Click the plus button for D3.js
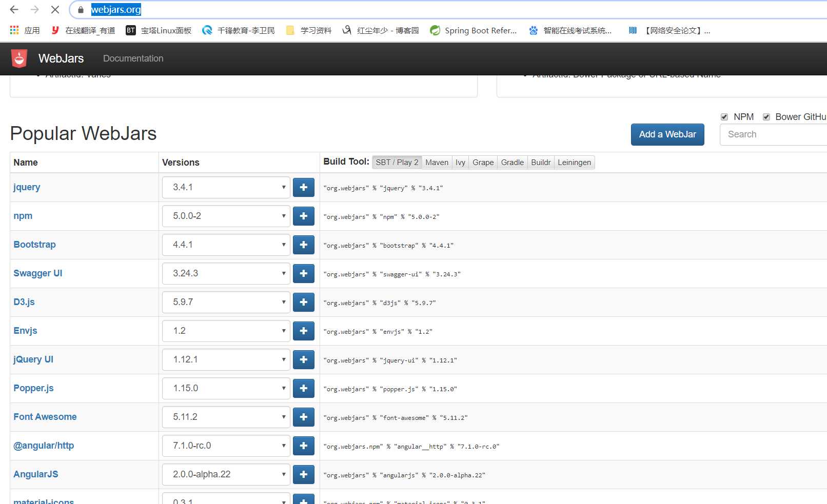Viewport: 827px width, 504px height. pos(304,302)
